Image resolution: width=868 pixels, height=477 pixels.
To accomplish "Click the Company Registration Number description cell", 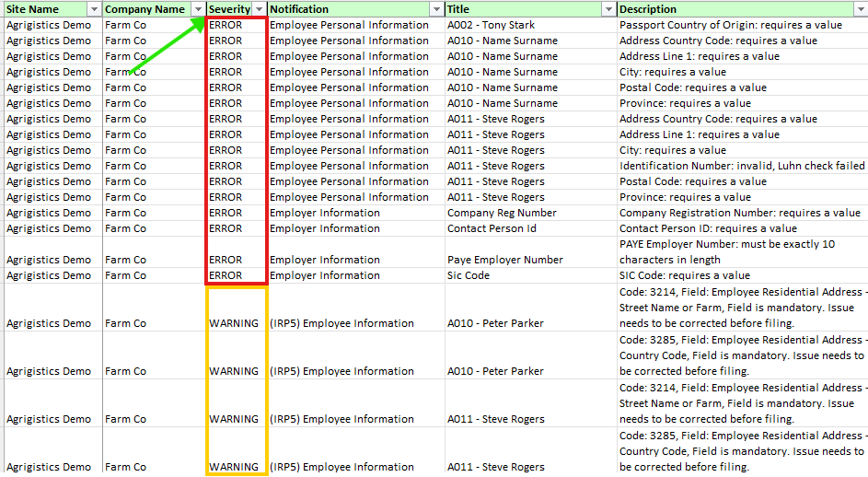I will tap(740, 213).
